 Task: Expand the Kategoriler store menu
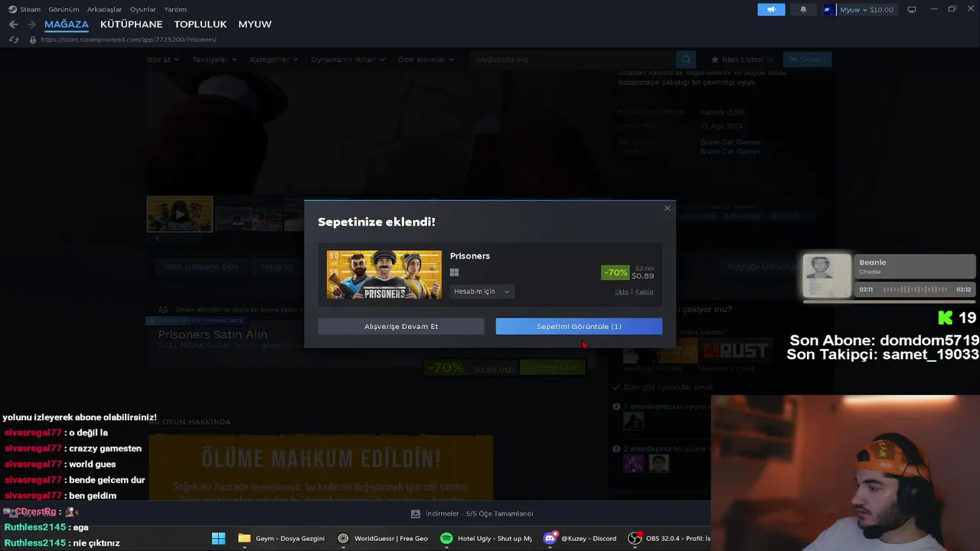[274, 60]
